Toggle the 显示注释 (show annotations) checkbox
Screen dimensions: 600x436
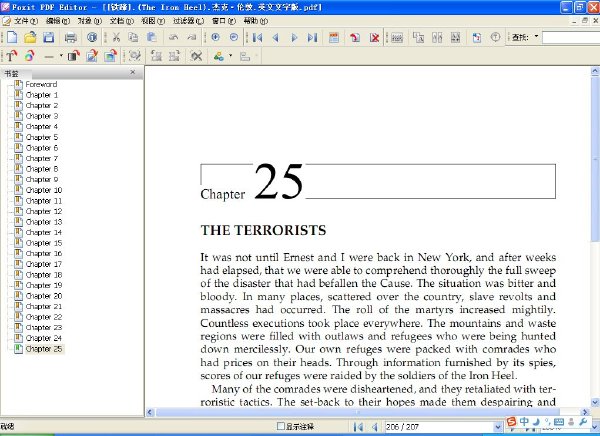coord(280,426)
